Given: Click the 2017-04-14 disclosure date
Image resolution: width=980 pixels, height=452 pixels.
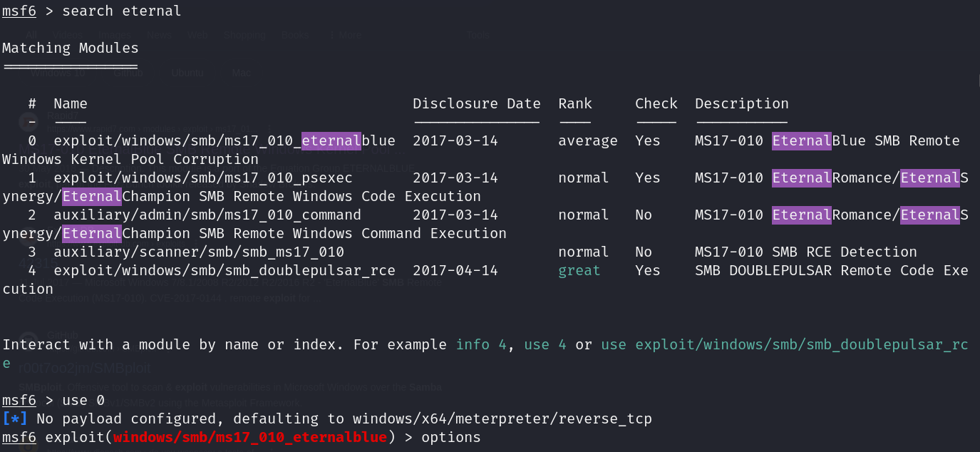Looking at the screenshot, I should click(455, 270).
